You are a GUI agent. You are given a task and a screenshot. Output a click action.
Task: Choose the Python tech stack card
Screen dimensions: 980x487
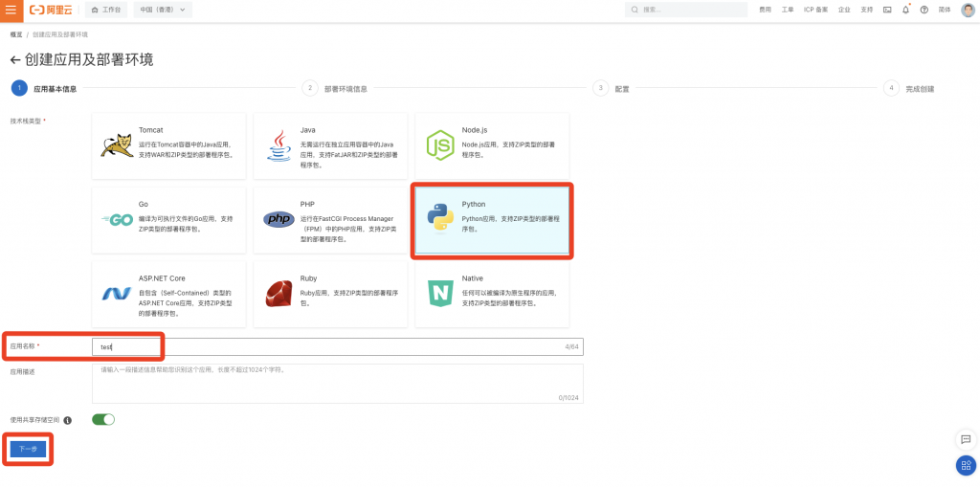click(x=492, y=220)
